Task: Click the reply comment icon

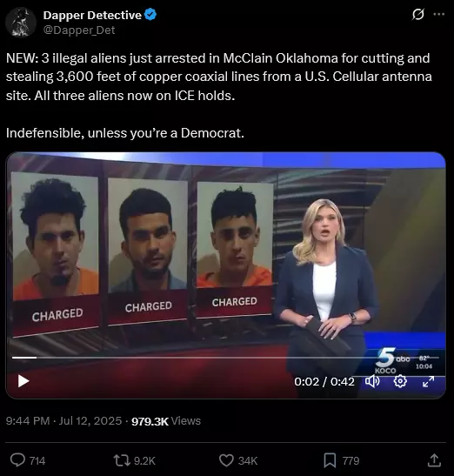Action: coord(17,460)
